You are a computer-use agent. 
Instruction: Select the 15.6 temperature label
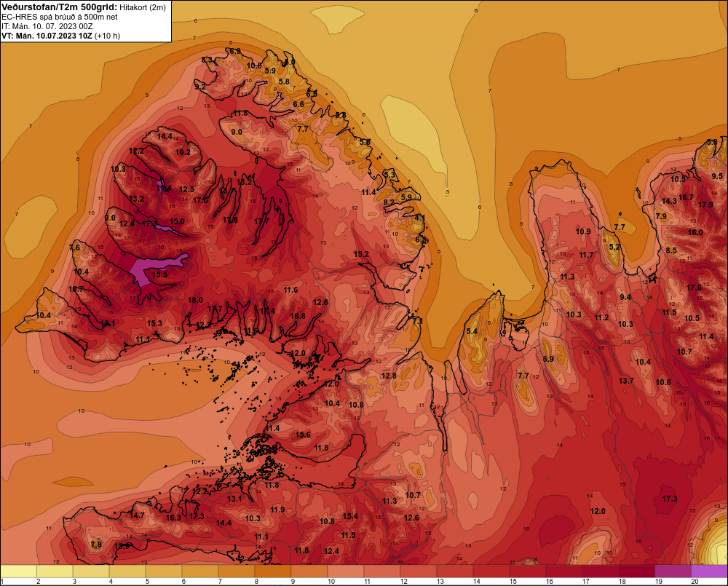click(303, 435)
